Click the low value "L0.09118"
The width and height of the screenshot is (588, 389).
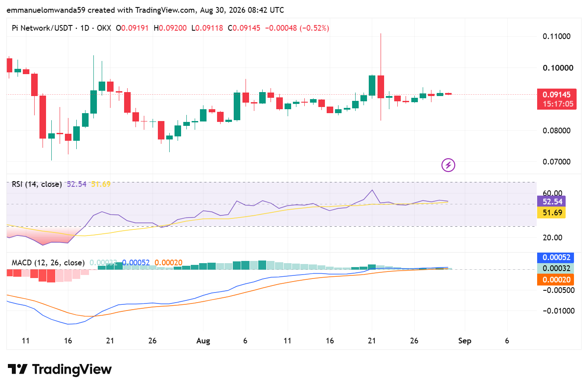point(207,28)
